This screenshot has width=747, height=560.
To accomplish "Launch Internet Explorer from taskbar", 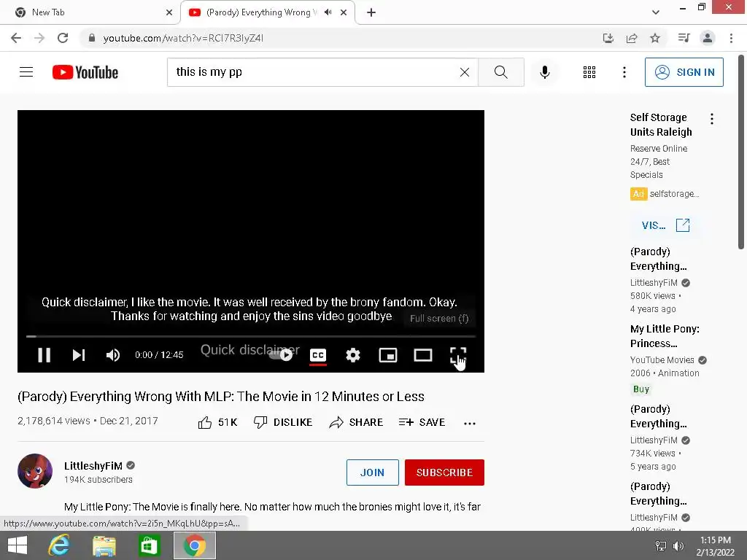I will coord(59,545).
